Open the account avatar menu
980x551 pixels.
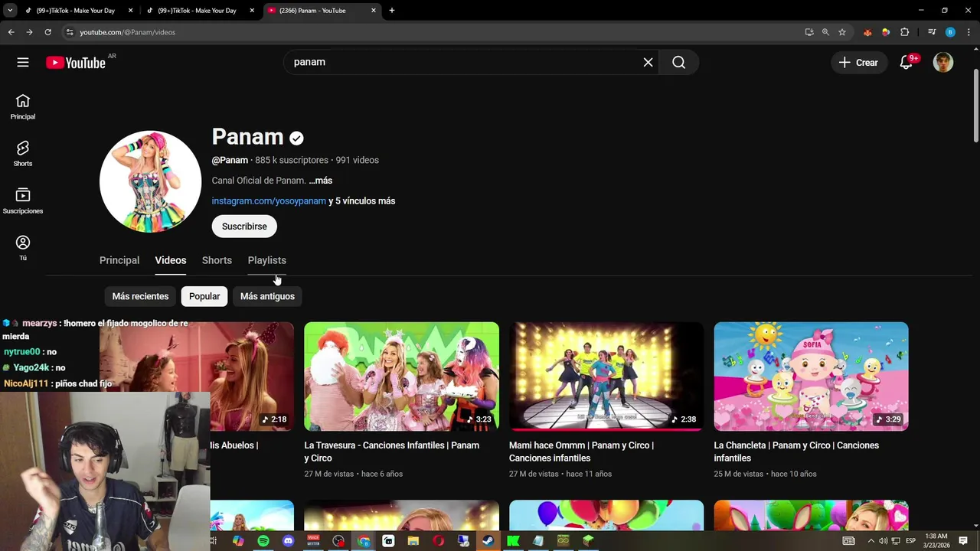point(943,62)
